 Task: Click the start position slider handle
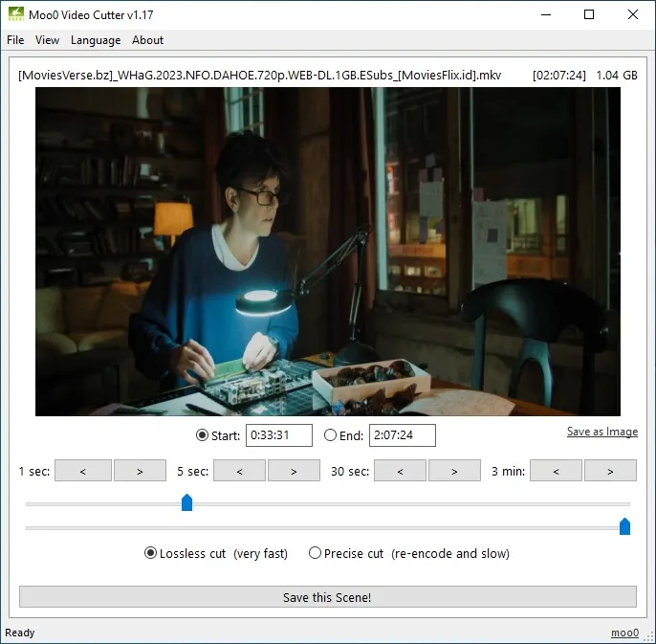point(187,502)
